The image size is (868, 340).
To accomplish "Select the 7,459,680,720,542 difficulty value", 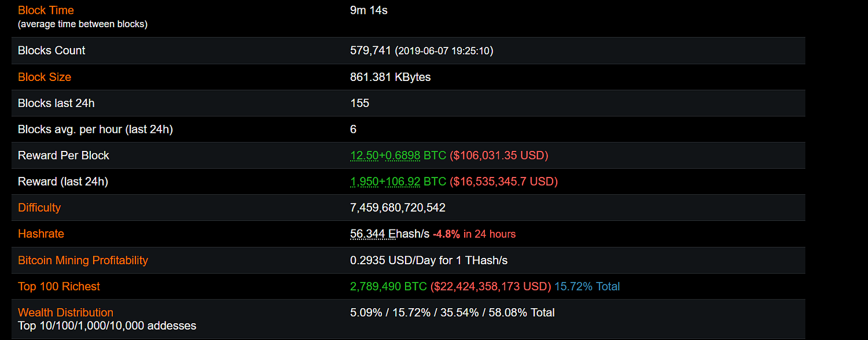I will tap(398, 208).
